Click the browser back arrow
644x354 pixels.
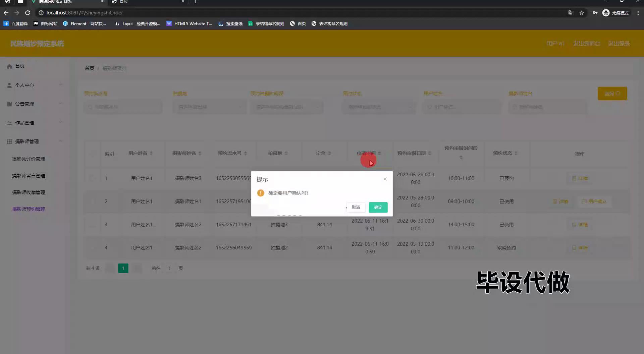(6, 13)
